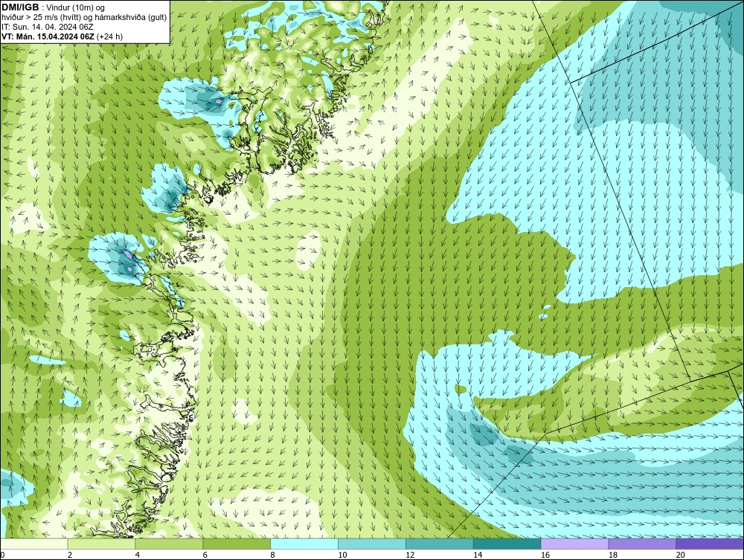Click the "18" label on the wind scale
The image size is (744, 560).
coord(612,555)
